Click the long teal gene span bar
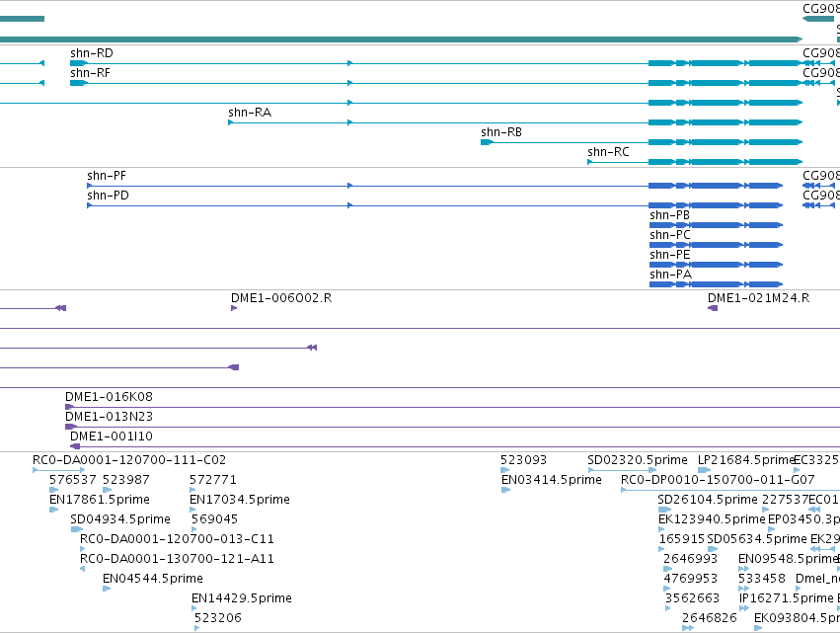Image resolution: width=840 pixels, height=633 pixels. pyautogui.click(x=401, y=40)
